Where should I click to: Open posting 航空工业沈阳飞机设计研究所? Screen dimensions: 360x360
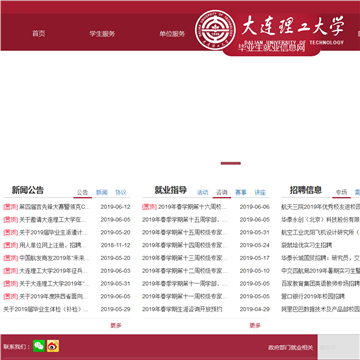click(321, 232)
